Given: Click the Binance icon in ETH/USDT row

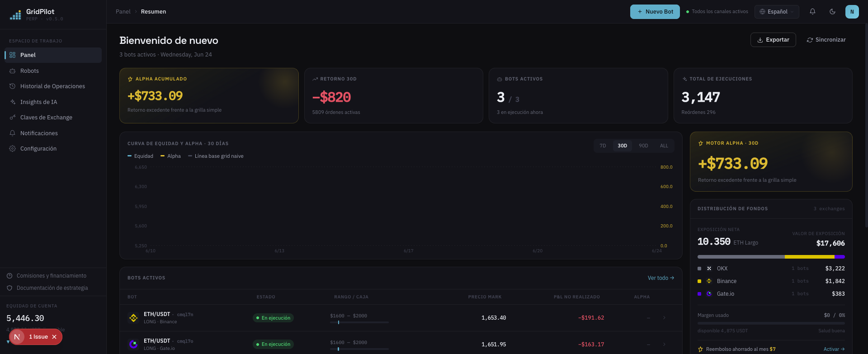Looking at the screenshot, I should click(x=133, y=318).
